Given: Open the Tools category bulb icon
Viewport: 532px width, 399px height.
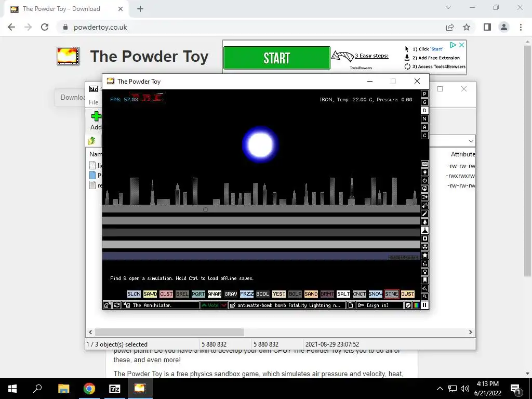Looking at the screenshot, I should [x=424, y=272].
